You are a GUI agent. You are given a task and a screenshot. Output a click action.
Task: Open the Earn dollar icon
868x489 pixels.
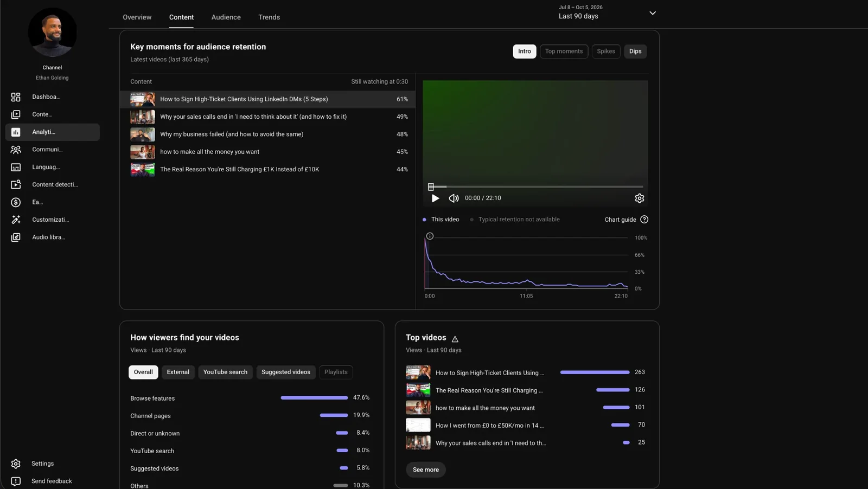[16, 202]
